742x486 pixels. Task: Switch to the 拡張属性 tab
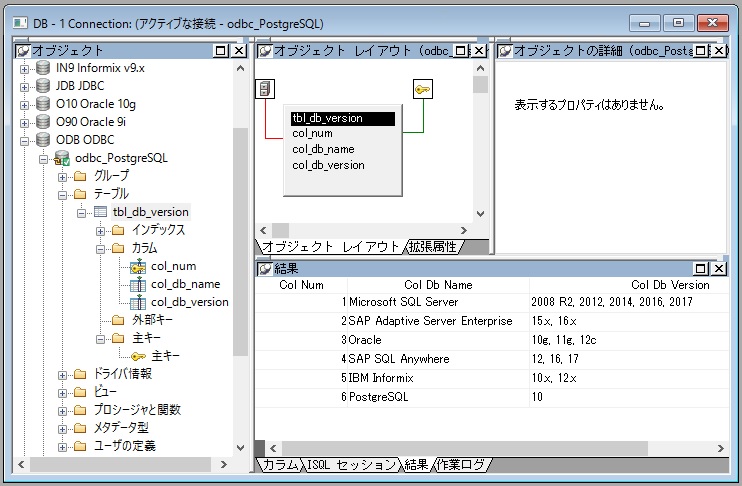pos(434,247)
